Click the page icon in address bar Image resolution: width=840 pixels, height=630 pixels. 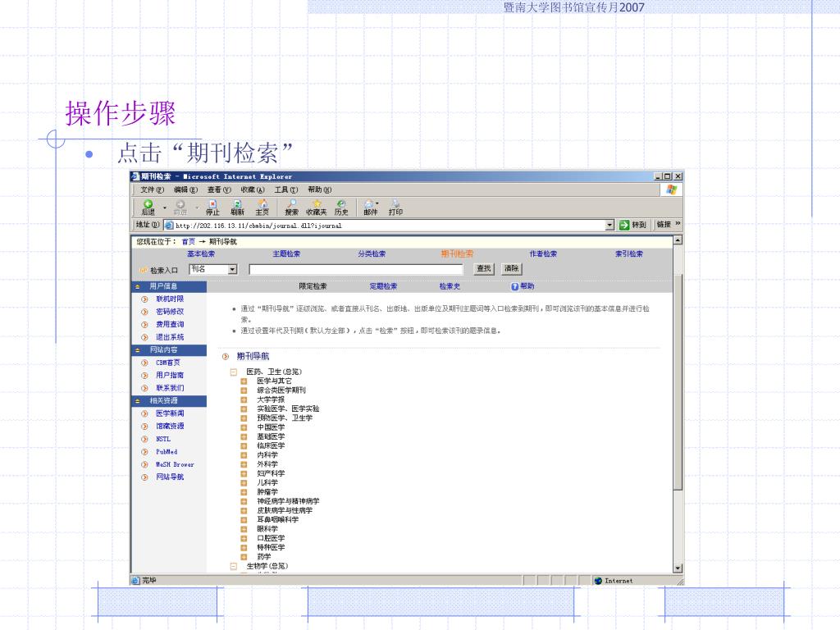(169, 226)
